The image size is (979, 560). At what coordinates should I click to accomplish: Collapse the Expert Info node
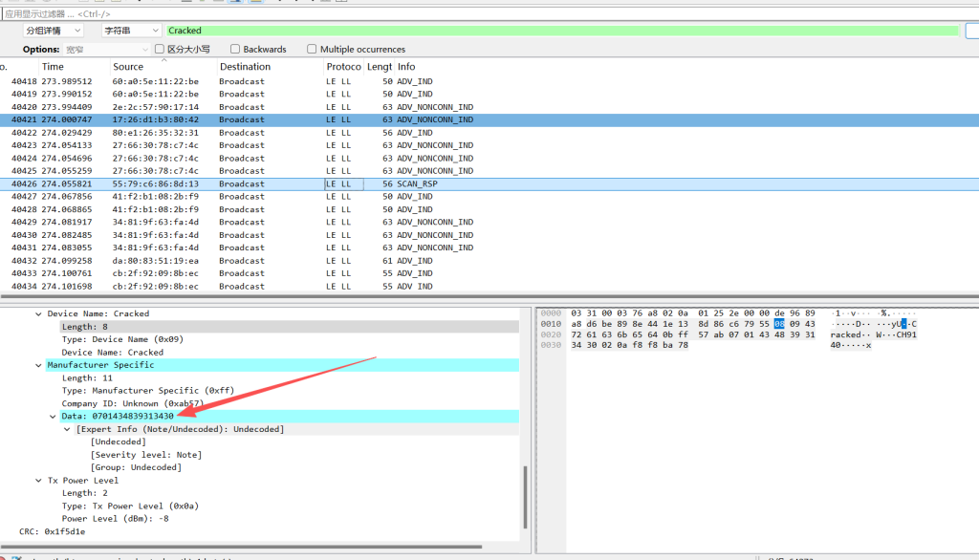point(67,429)
